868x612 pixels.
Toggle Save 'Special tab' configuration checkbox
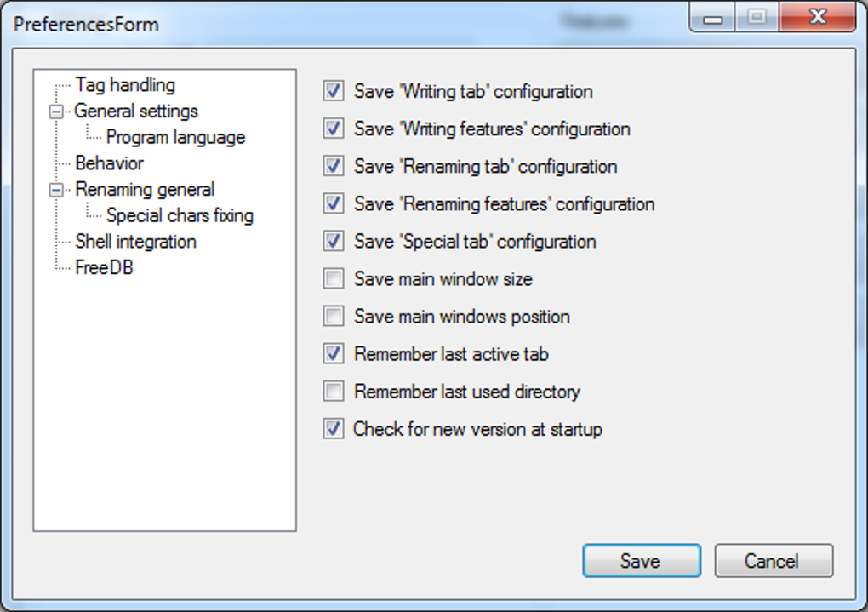tap(334, 242)
